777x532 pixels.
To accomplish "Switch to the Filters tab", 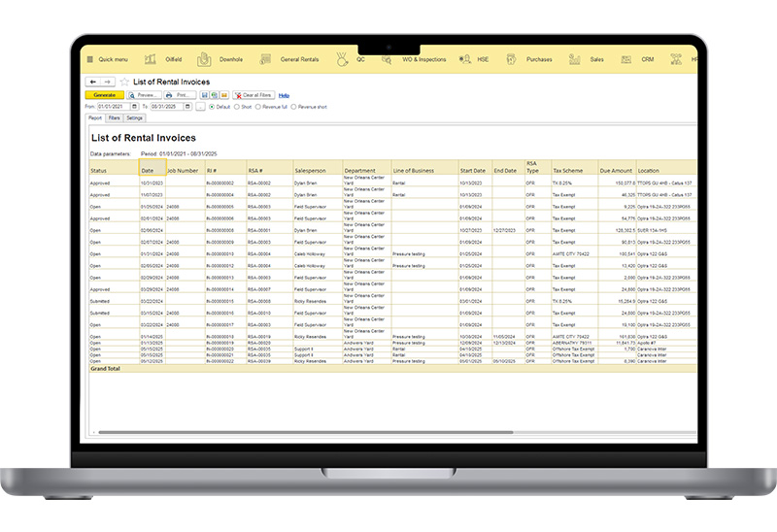I will point(114,117).
